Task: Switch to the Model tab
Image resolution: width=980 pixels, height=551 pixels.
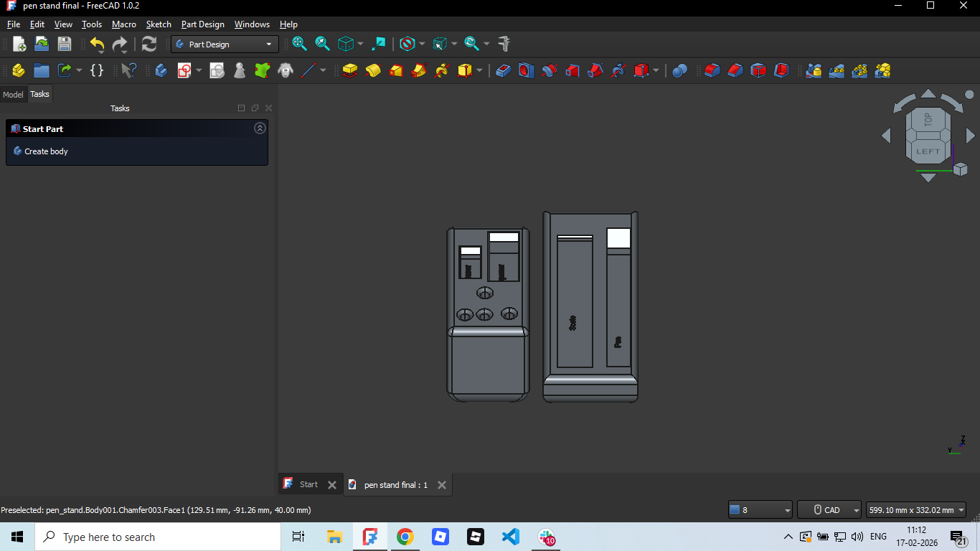Action: (x=13, y=94)
